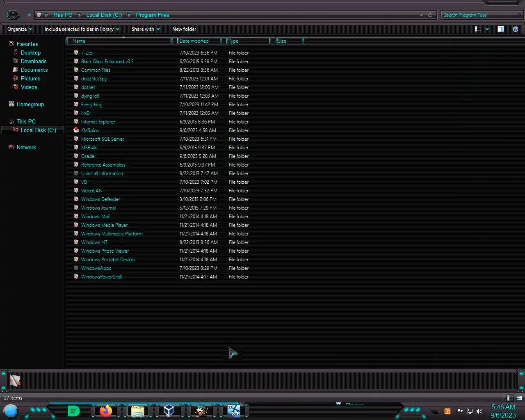The image size is (525, 420).
Task: Select the Microsoft SQL Server folder
Action: click(103, 139)
